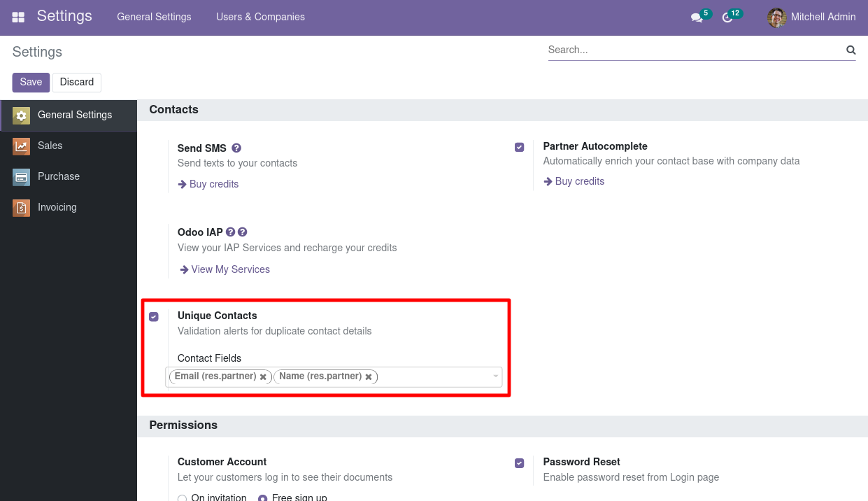Follow the View My Services link
868x501 pixels.
230,269
